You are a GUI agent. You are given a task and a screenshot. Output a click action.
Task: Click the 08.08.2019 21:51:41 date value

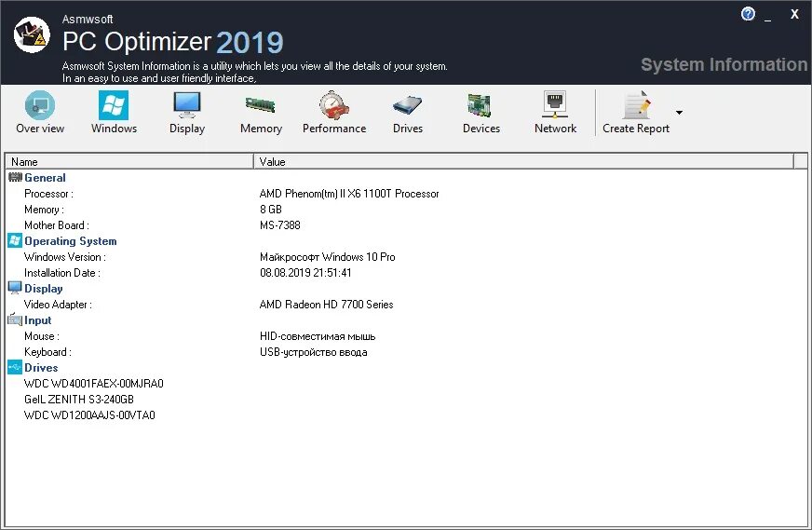pos(305,273)
